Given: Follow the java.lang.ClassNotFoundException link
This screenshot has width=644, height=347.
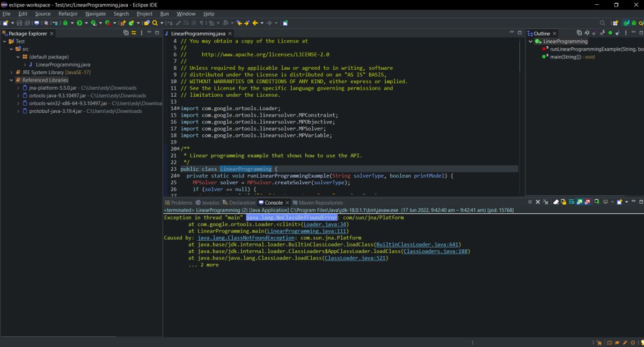Looking at the screenshot, I should click(246, 238).
